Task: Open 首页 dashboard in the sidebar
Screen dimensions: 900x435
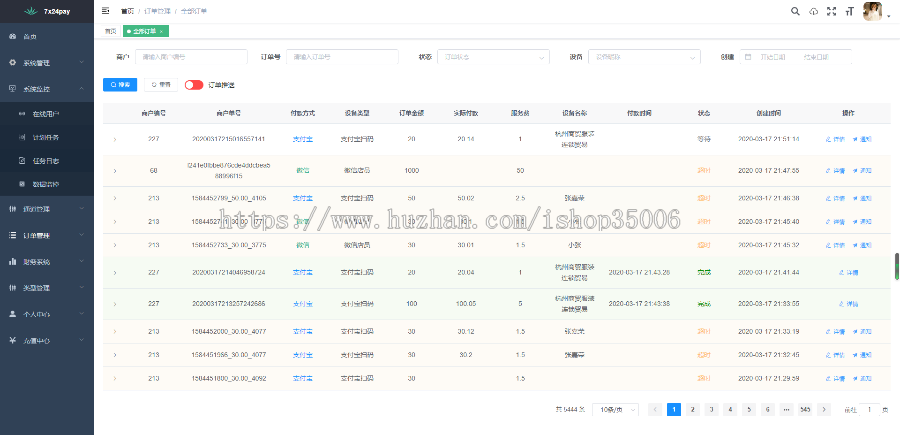Action: [46, 37]
